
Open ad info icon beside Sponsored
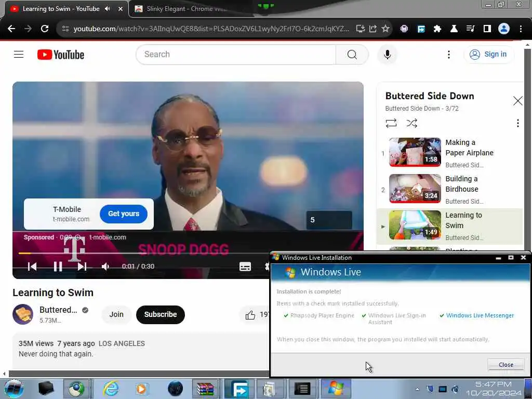(x=78, y=237)
